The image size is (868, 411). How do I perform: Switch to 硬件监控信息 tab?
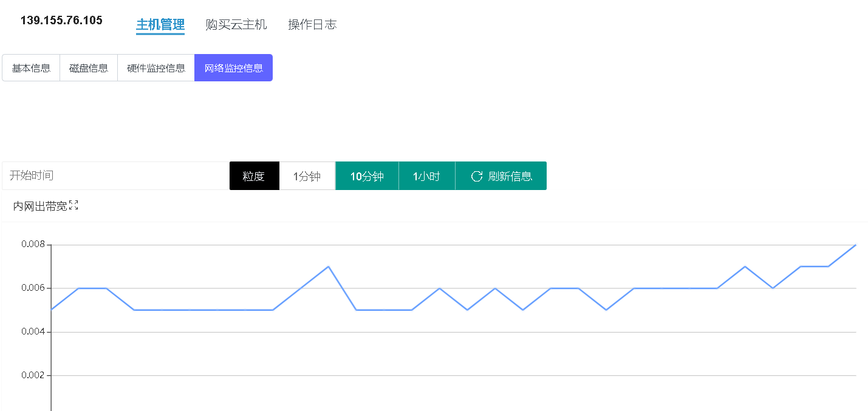coord(156,68)
